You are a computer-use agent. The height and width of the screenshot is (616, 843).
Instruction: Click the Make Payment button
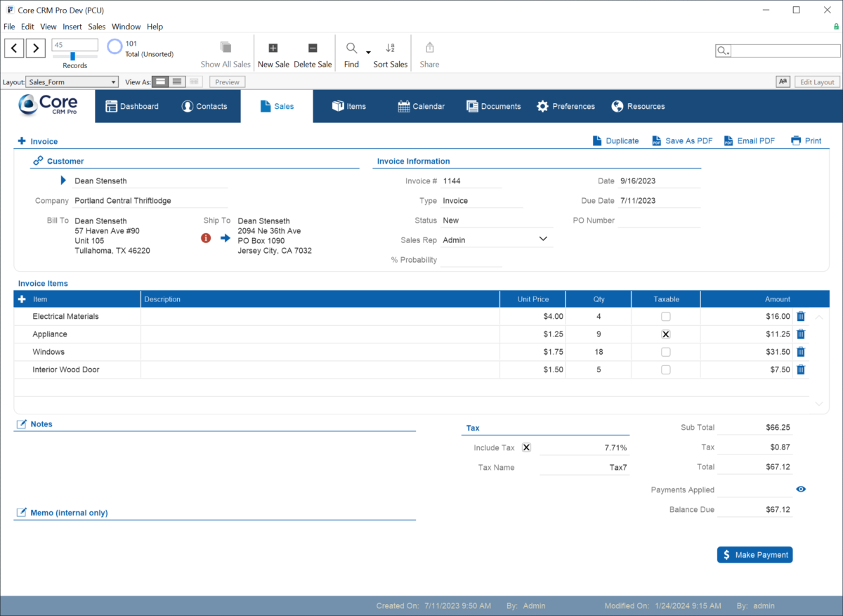754,554
